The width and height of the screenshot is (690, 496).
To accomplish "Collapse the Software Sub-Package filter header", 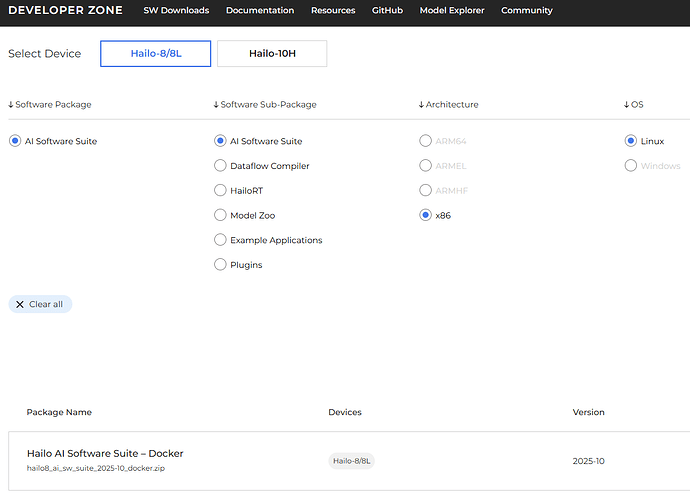I will pos(264,104).
